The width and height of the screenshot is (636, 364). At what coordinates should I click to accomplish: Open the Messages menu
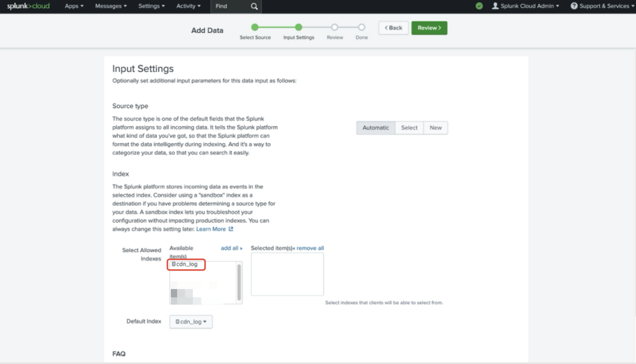tap(111, 6)
